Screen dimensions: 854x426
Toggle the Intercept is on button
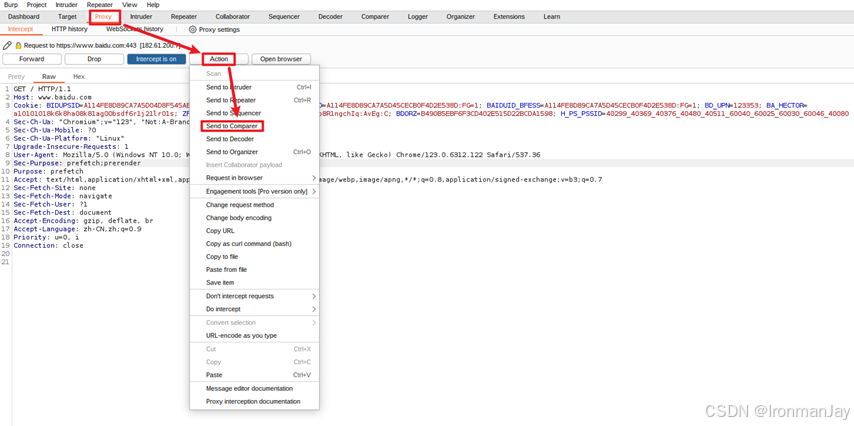pos(156,59)
